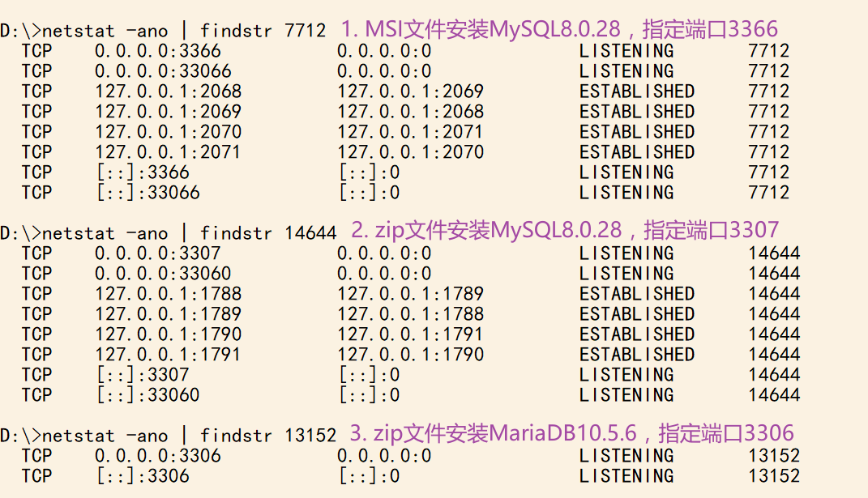868x498 pixels.
Task: Click the TCP protocol label in the 0.0.0.0:3306 row
Action: pos(37,456)
